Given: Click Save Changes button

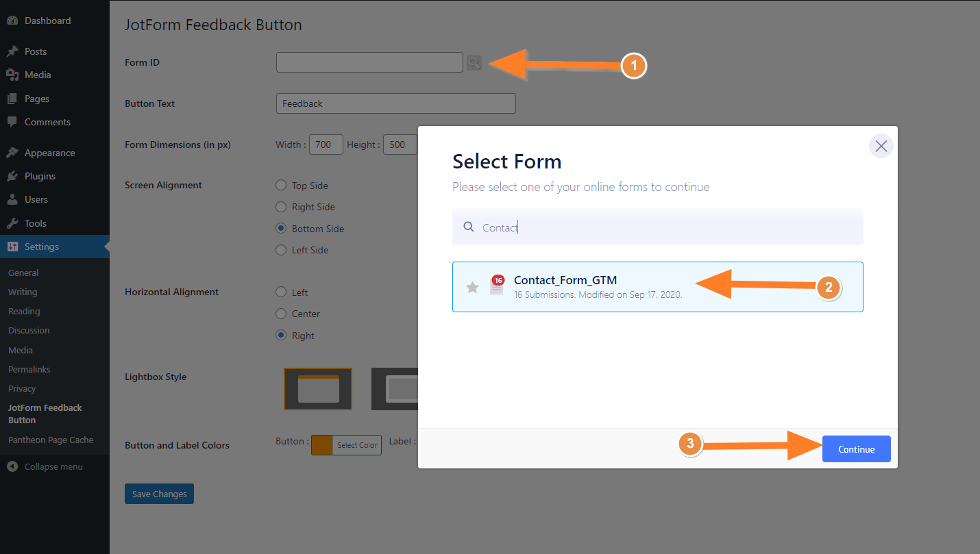Looking at the screenshot, I should [159, 494].
